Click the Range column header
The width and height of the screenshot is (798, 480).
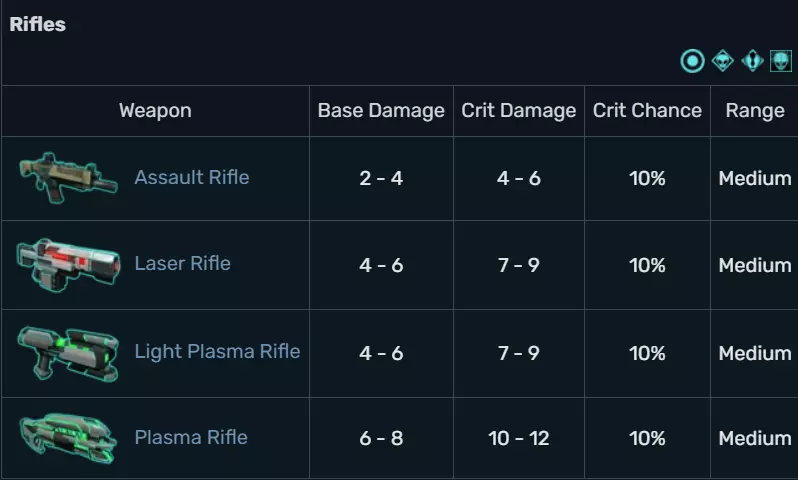click(x=755, y=110)
